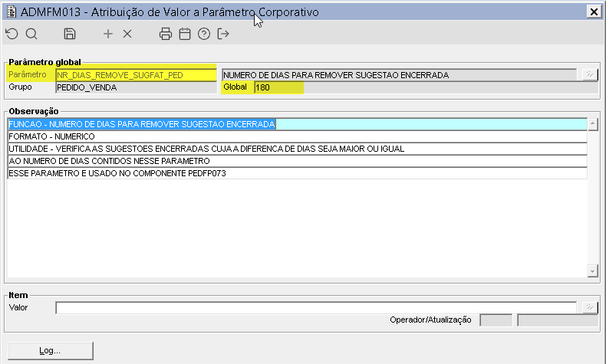This screenshot has height=364, width=606.
Task: Select the row 'FORMATO - NUMERICO'
Action: (297, 136)
